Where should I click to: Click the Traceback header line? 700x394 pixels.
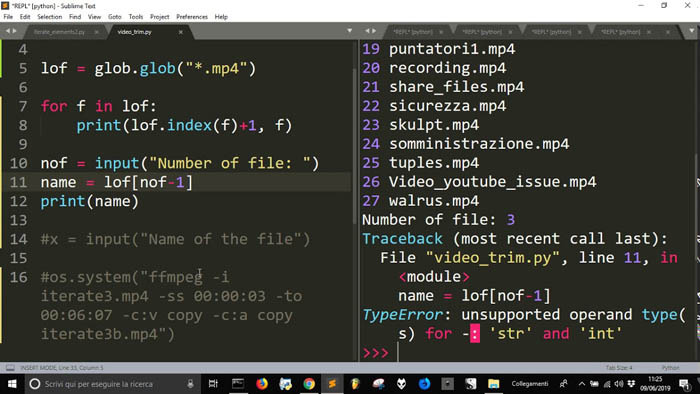point(515,239)
